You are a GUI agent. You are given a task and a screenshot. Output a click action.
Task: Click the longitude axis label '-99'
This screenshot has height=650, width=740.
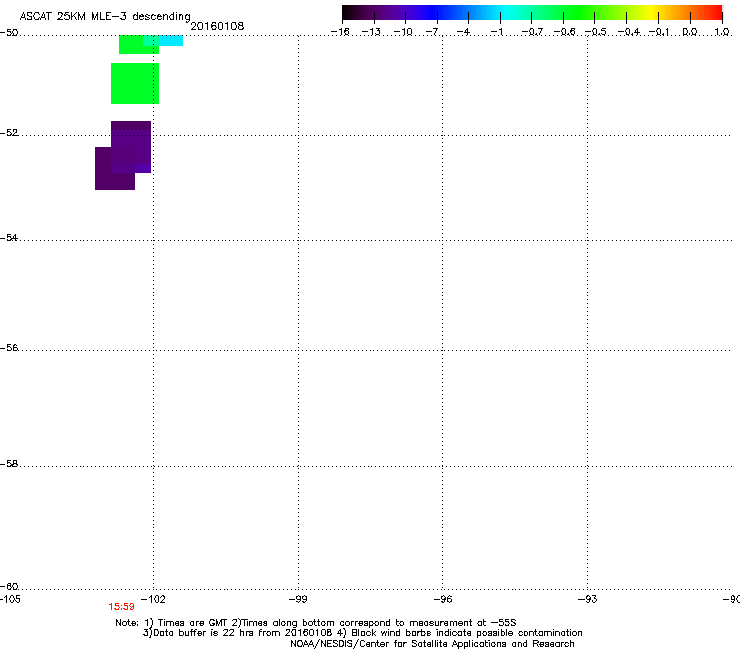[x=298, y=599]
